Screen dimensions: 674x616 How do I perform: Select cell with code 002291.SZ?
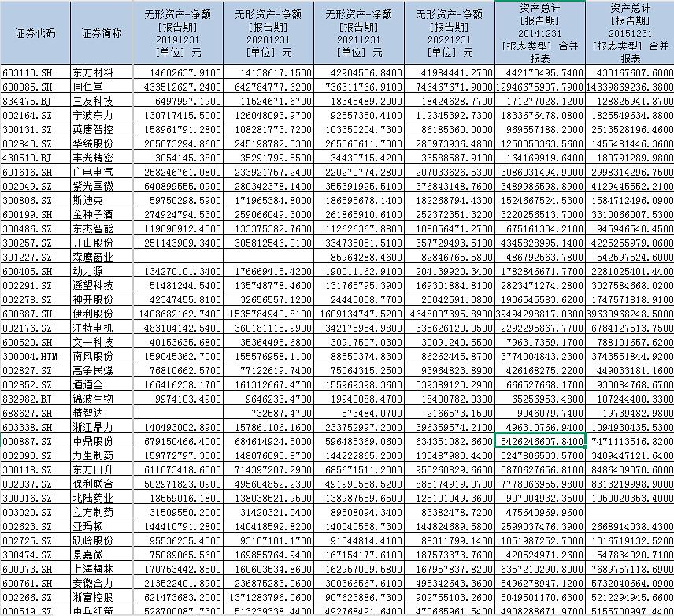point(35,285)
